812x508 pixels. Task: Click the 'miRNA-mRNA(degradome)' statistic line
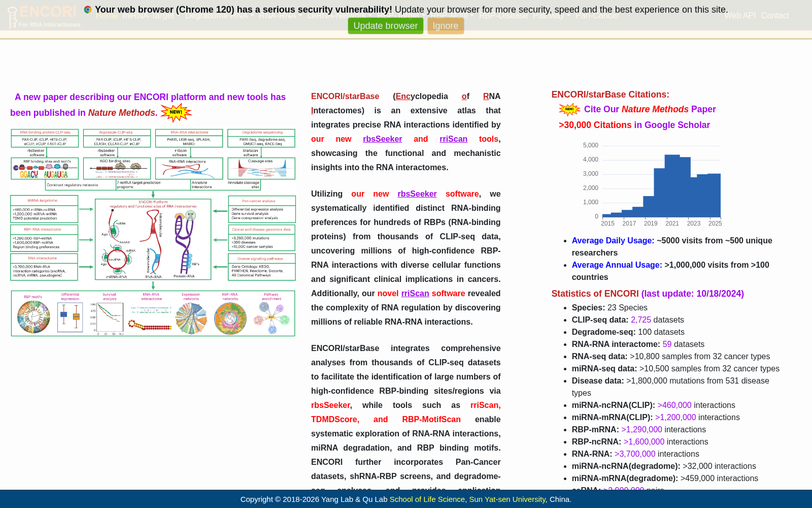point(665,479)
